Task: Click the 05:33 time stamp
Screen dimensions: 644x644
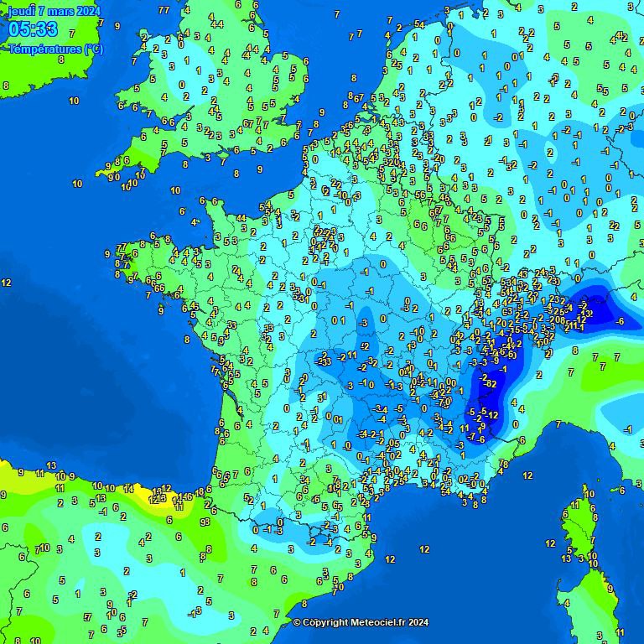Action: point(34,30)
